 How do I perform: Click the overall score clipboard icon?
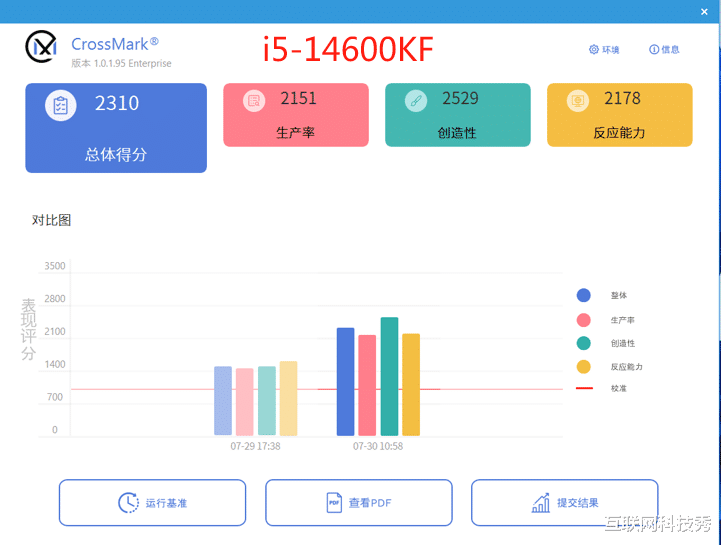[61, 105]
